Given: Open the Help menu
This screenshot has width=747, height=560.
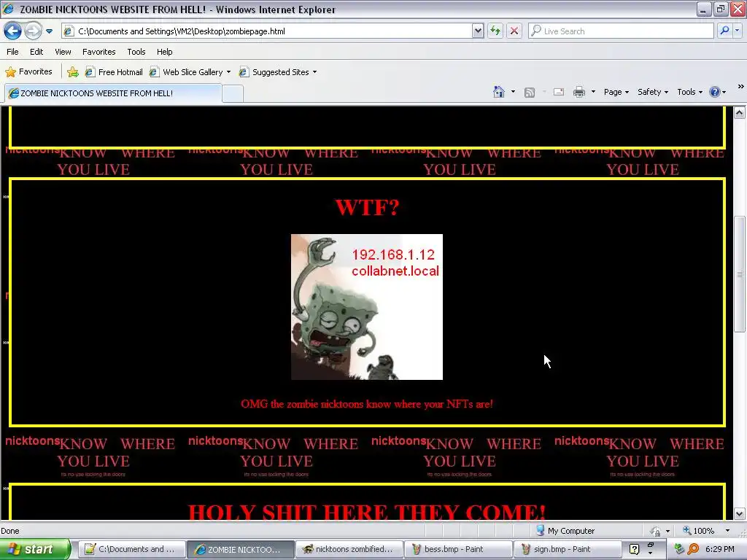Looking at the screenshot, I should click(164, 52).
